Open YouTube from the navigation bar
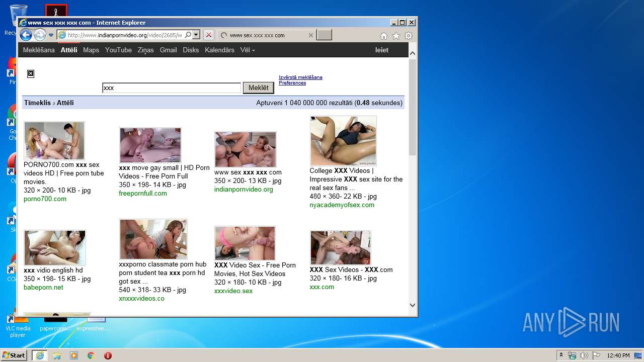This screenshot has width=644, height=362. [x=118, y=50]
